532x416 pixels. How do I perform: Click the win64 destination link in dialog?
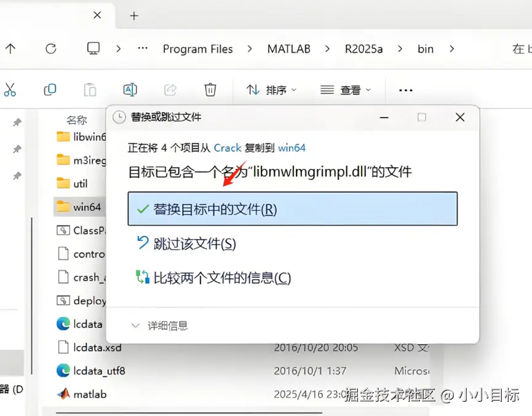pos(292,148)
